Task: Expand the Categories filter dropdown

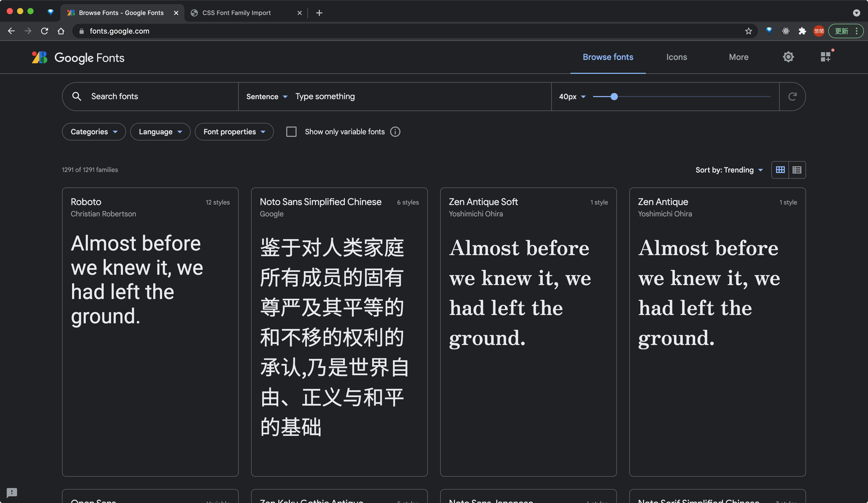Action: tap(94, 132)
